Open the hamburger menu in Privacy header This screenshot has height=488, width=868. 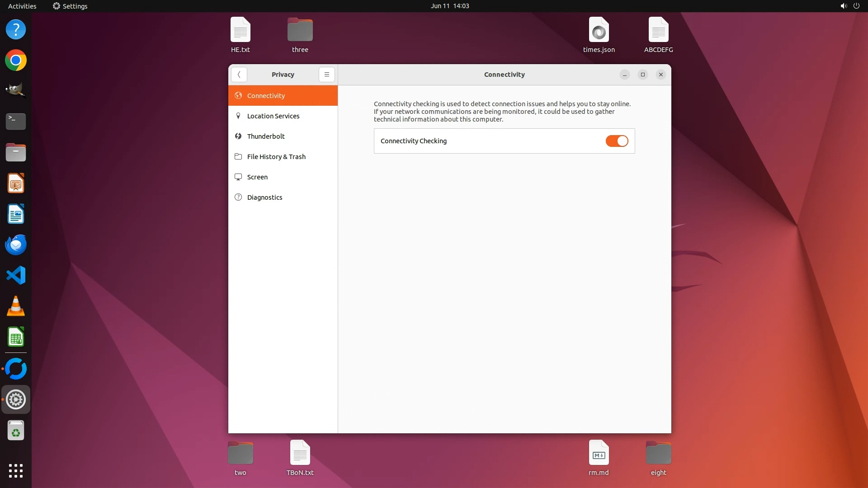[x=326, y=75]
